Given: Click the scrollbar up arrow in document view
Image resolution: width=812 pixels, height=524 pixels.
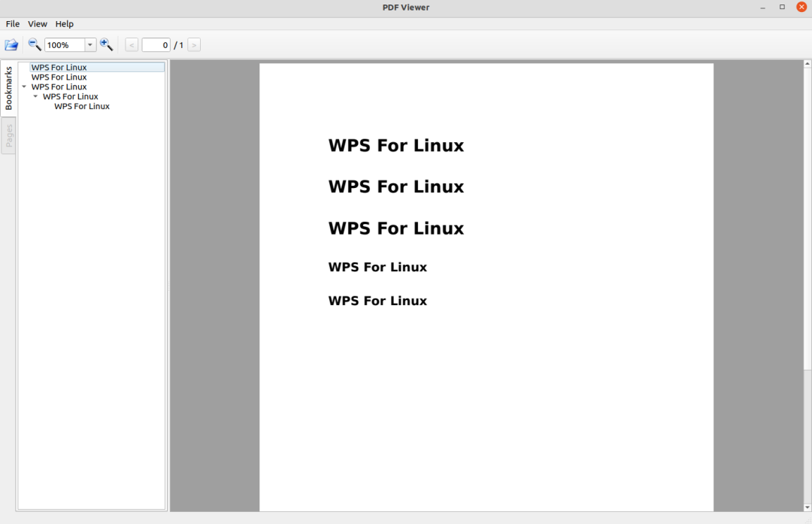Looking at the screenshot, I should (807, 64).
